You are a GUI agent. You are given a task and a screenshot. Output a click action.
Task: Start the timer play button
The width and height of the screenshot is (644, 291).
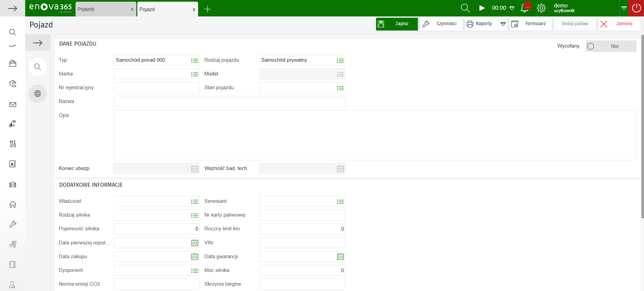click(482, 8)
